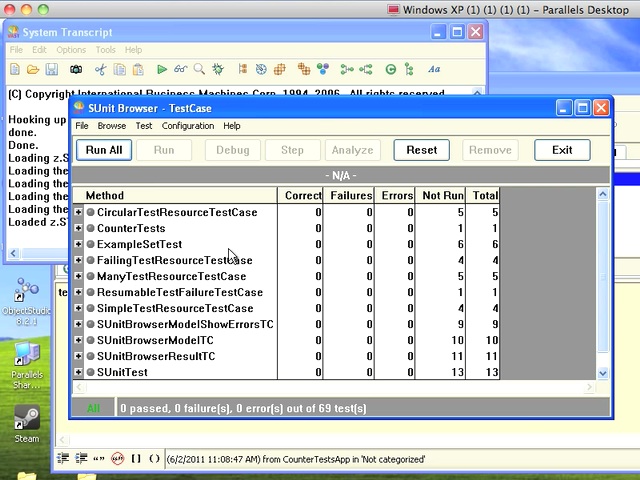Expand ExampleSetTest row
Image resolution: width=640 pixels, height=480 pixels.
[78, 244]
